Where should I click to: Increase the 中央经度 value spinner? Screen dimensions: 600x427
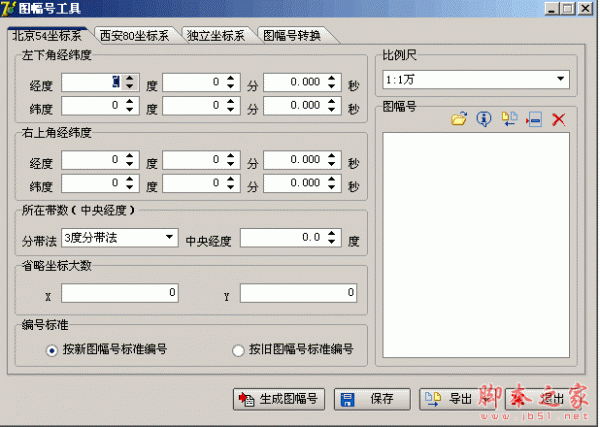coord(332,233)
